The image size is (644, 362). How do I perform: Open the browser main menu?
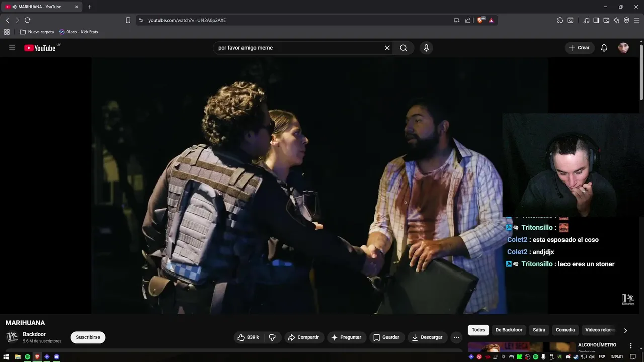(x=636, y=20)
